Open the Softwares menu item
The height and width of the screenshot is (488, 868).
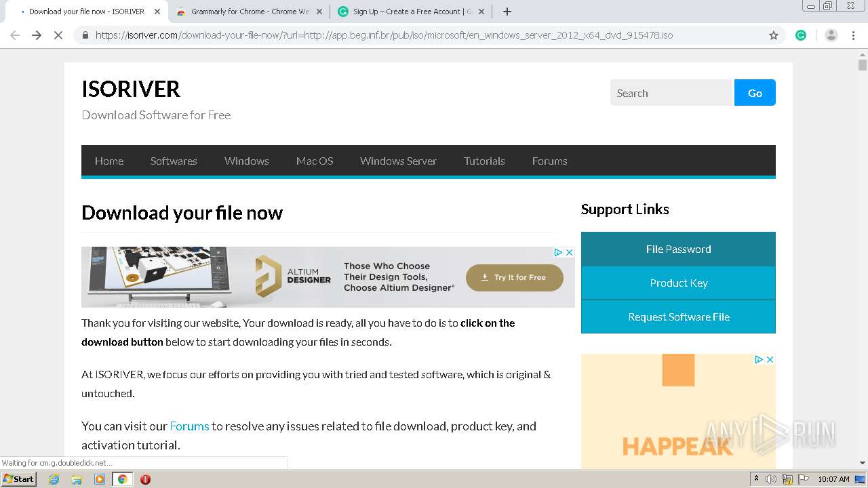coord(174,161)
